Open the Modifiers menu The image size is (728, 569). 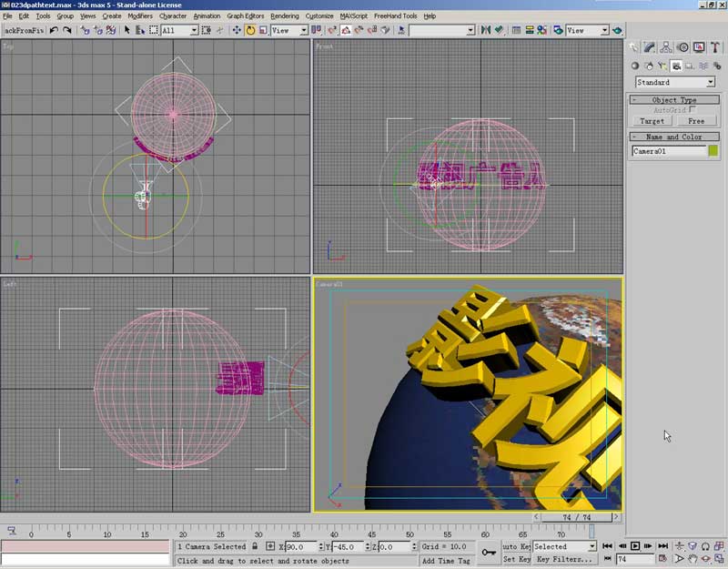click(140, 15)
